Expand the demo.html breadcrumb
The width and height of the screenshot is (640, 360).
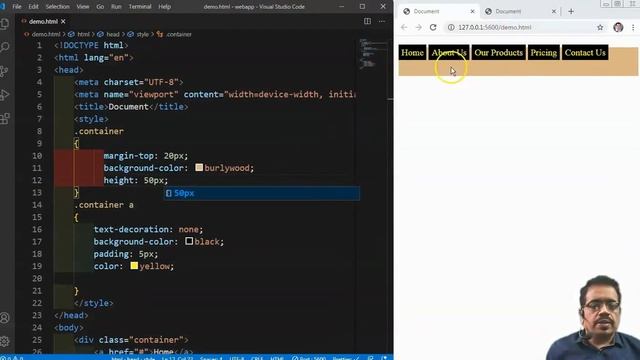coord(46,34)
